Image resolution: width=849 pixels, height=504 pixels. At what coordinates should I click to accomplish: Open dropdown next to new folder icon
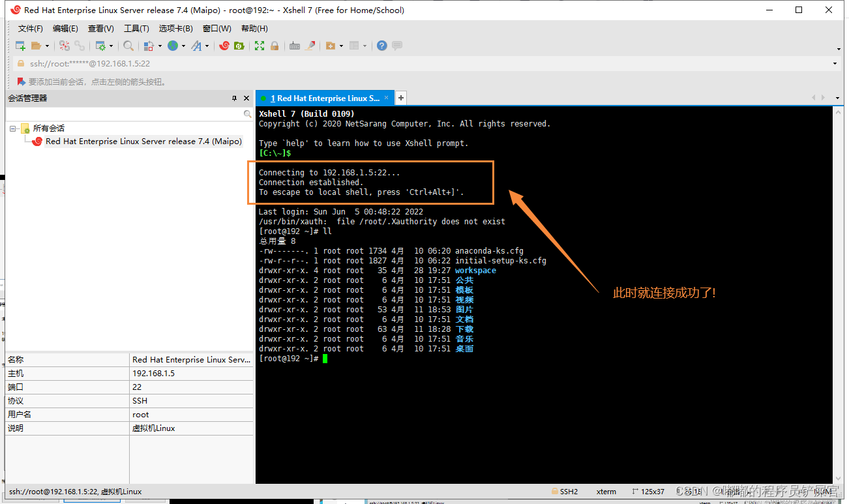pyautogui.click(x=341, y=46)
